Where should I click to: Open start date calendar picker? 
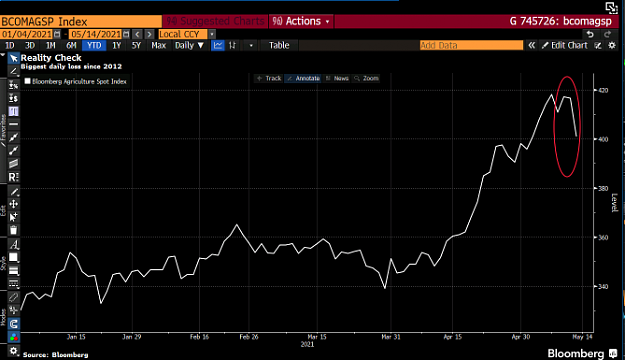[x=57, y=34]
